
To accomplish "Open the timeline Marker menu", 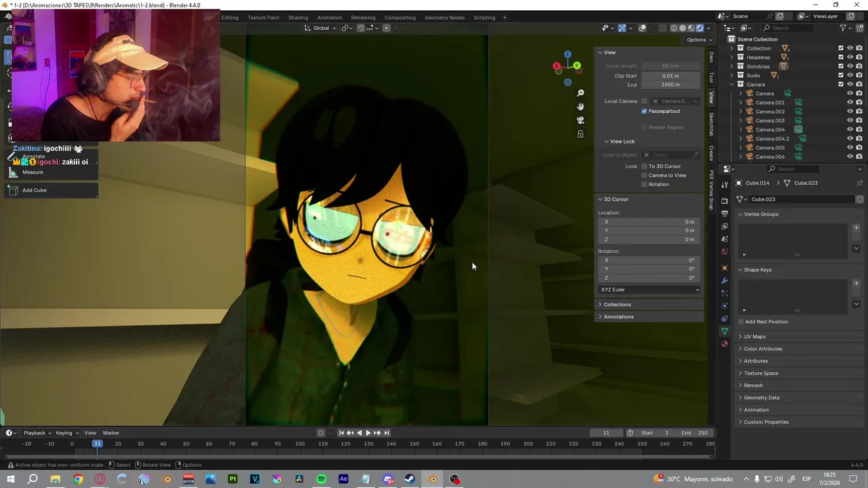I will (x=111, y=433).
